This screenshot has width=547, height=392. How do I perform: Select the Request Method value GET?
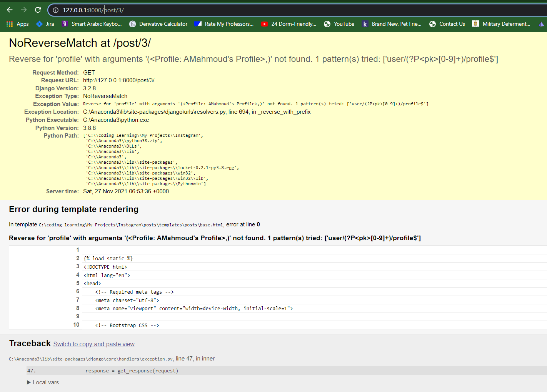pyautogui.click(x=89, y=73)
